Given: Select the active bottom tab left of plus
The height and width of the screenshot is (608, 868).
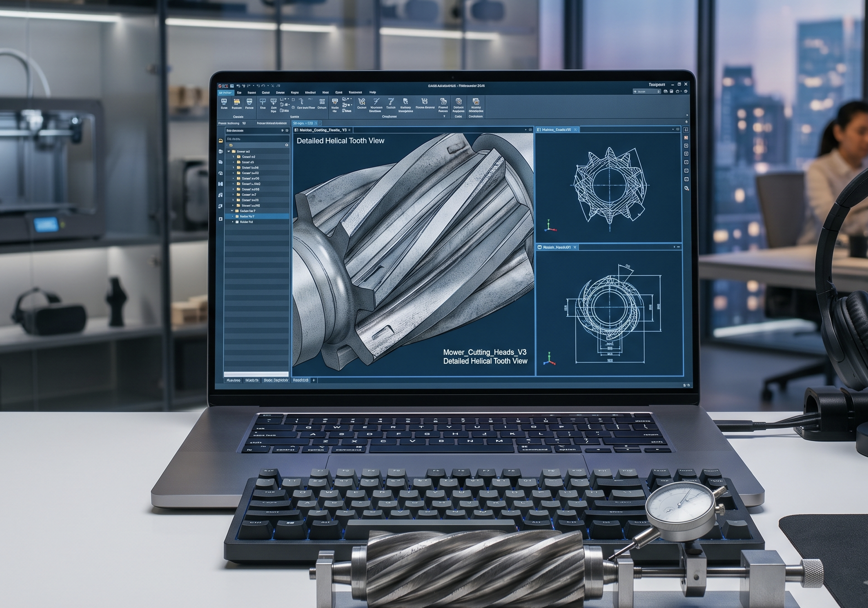Looking at the screenshot, I should (301, 380).
